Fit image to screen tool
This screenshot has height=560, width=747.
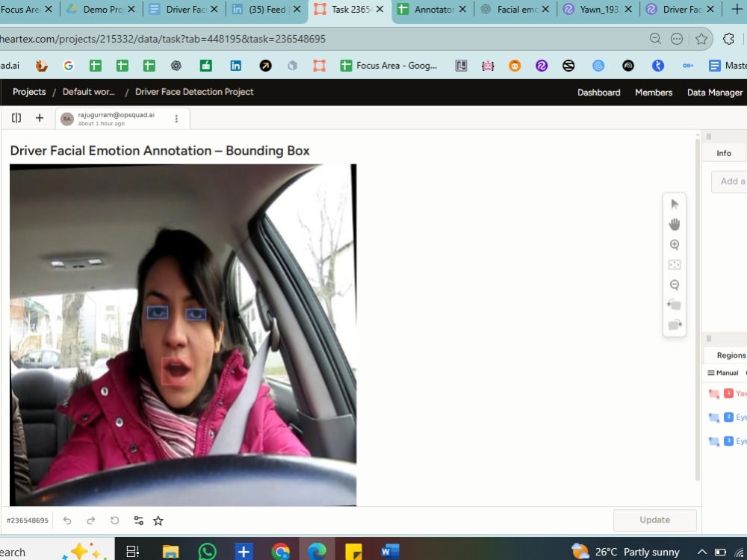(x=674, y=265)
